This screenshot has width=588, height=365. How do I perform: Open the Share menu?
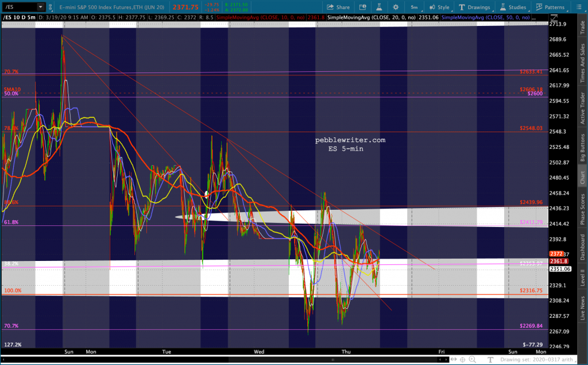(x=338, y=7)
